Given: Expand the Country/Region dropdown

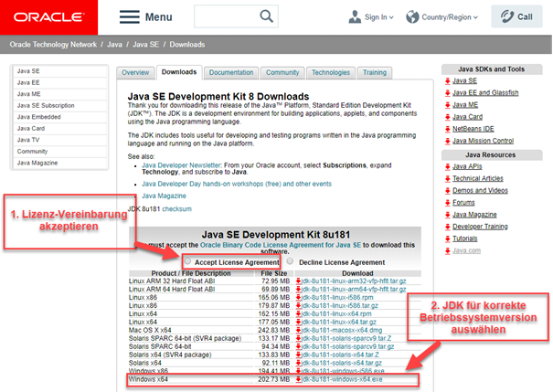Looking at the screenshot, I should point(475,17).
